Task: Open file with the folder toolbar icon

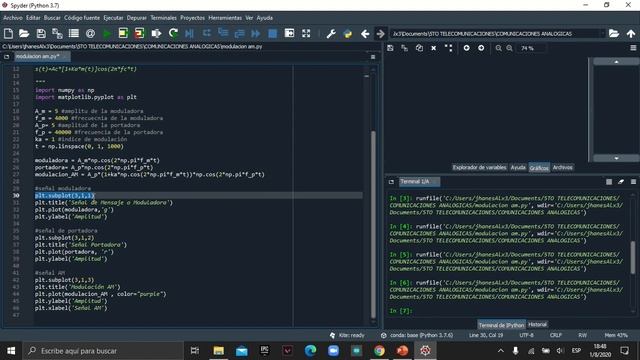Action: coord(24,33)
